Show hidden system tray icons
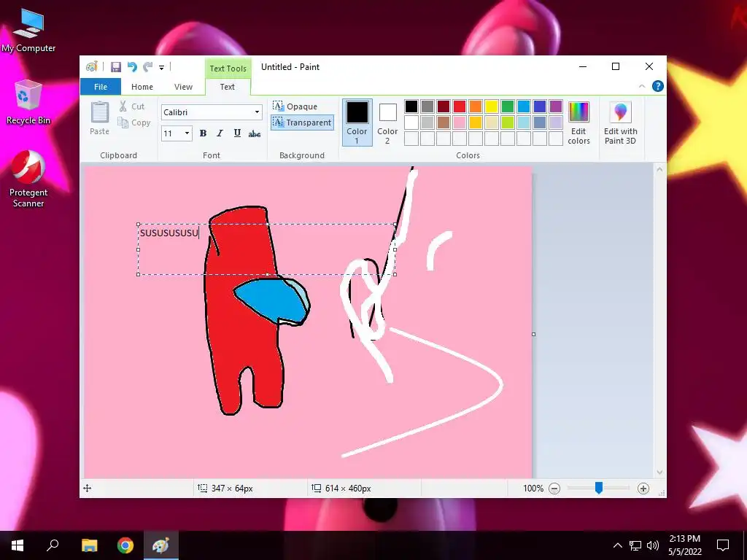 (x=617, y=545)
